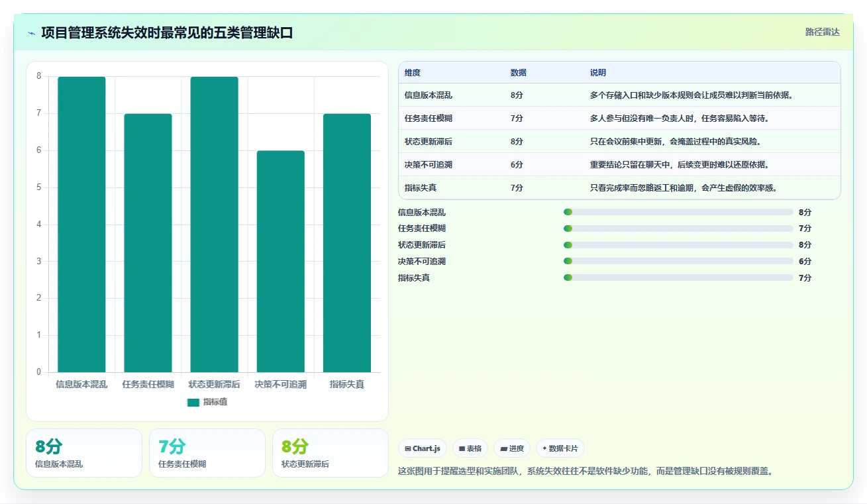The image size is (867, 504).
Task: Click 指标失真 in the table
Action: tap(421, 188)
